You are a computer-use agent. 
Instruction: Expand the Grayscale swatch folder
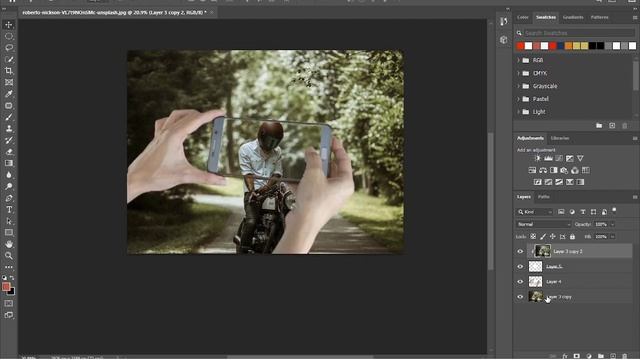518,86
